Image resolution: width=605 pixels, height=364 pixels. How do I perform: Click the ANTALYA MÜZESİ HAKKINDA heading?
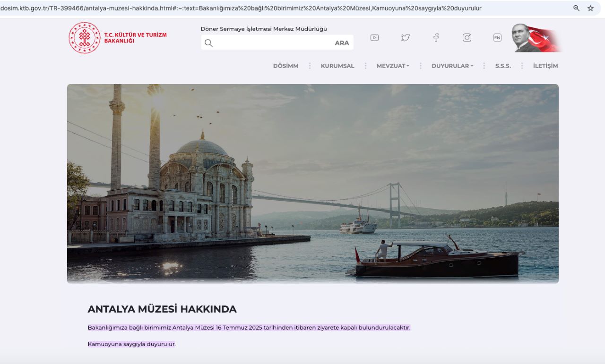[162, 309]
